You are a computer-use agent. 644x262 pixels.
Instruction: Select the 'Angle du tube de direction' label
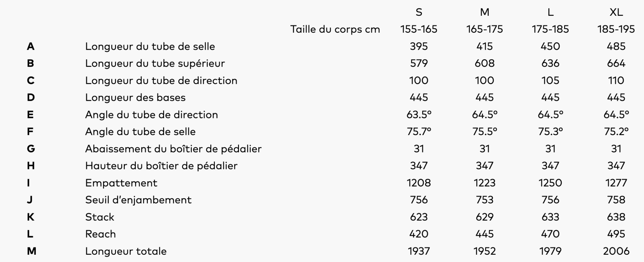151,115
